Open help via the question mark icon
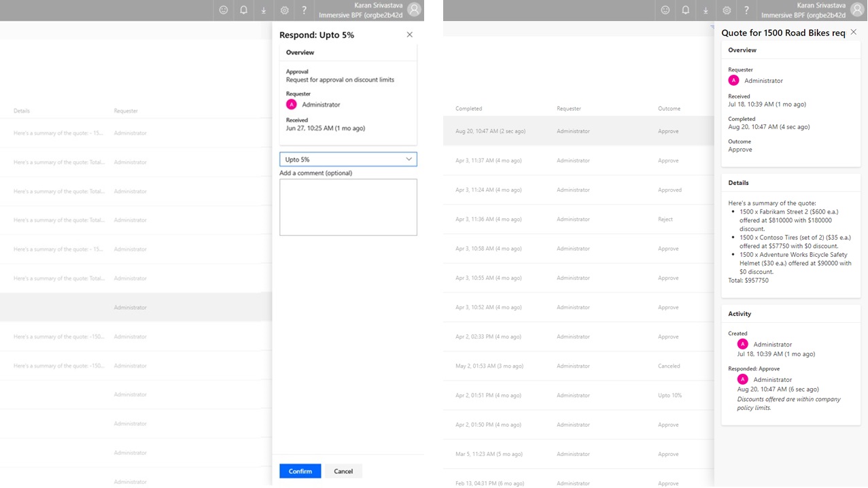 coord(304,10)
